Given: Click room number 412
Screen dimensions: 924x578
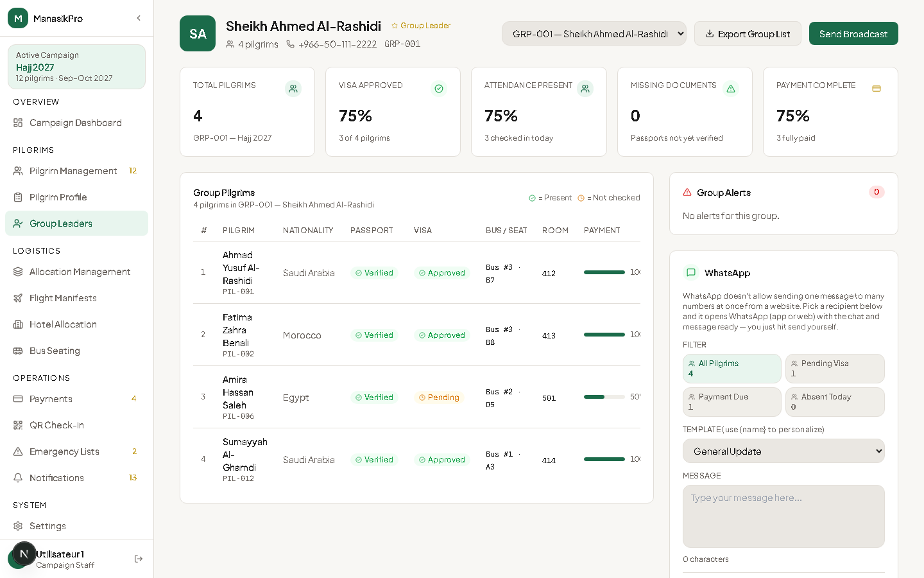Looking at the screenshot, I should (549, 274).
